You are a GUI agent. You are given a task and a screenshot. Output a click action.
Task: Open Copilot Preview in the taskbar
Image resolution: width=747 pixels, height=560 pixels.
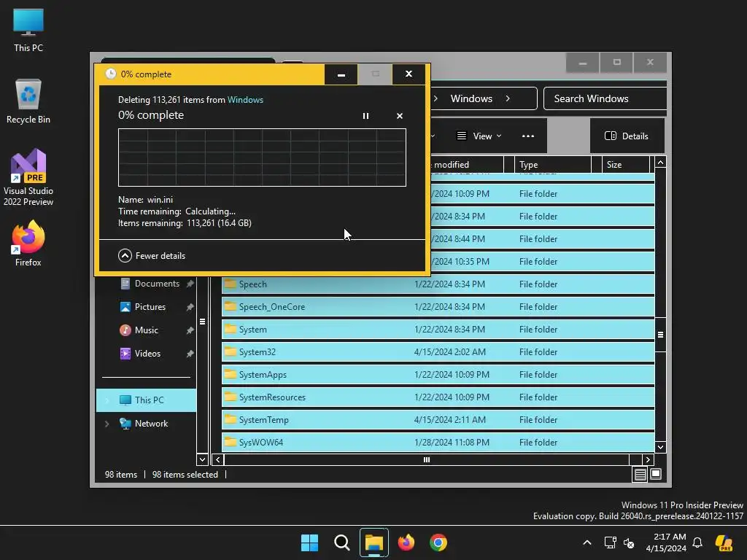coord(724,542)
